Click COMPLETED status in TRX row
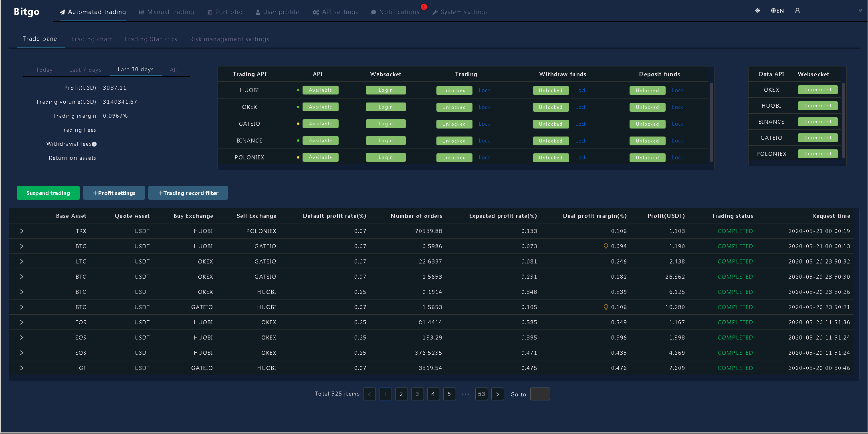 point(735,231)
